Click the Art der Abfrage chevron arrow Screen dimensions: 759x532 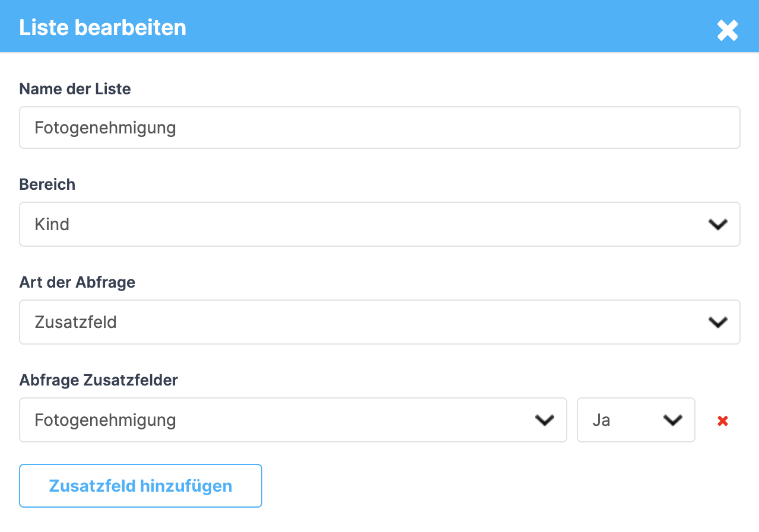[717, 322]
